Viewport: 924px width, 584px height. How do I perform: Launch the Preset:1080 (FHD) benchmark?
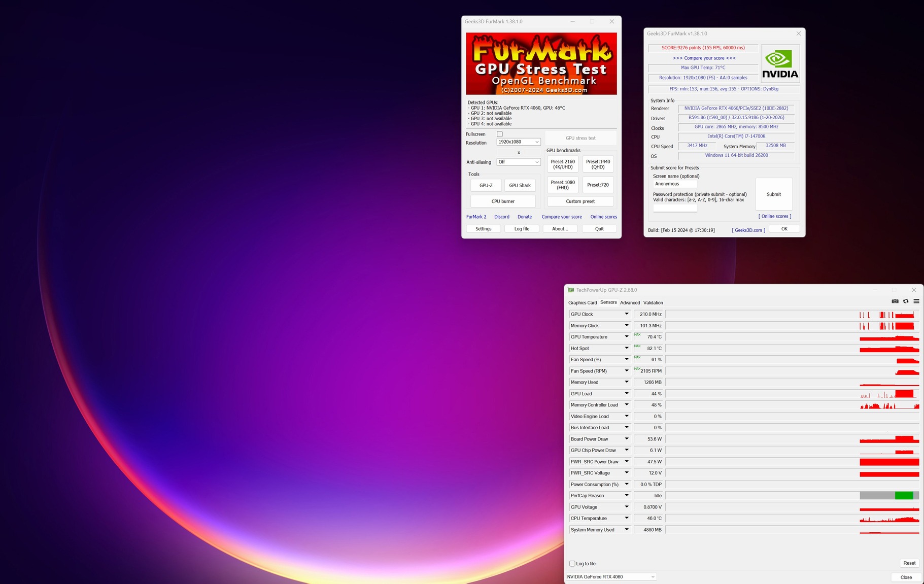click(x=563, y=185)
